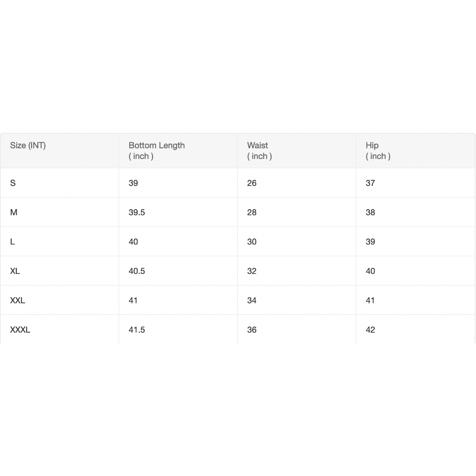Click waist value 34 in XXL row
The image size is (476, 476).
[x=251, y=300]
